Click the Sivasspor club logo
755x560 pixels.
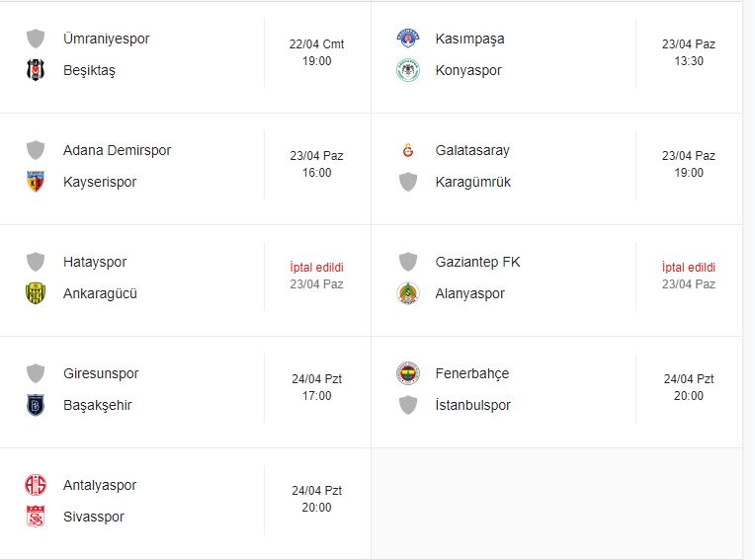point(36,517)
